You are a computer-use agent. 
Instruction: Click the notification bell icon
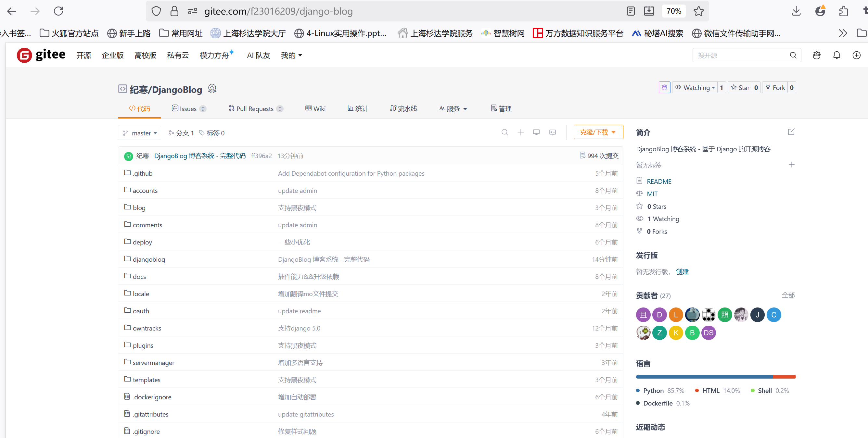point(836,55)
